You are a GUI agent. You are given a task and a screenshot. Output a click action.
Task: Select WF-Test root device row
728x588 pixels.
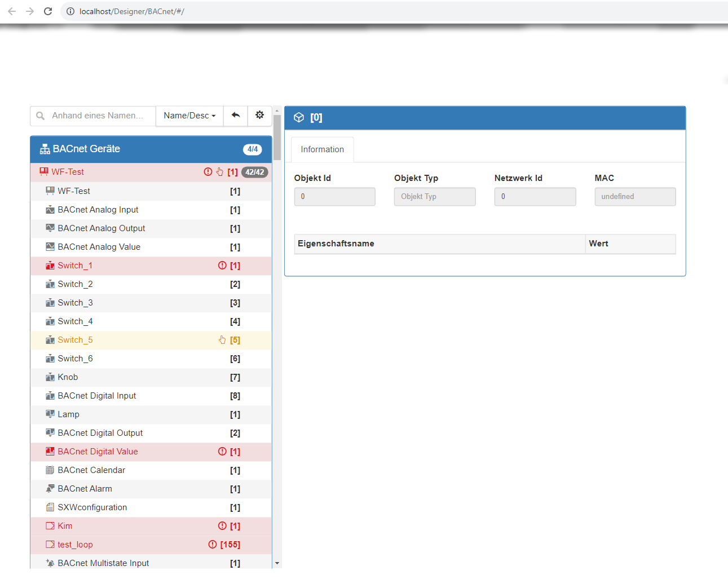click(151, 172)
